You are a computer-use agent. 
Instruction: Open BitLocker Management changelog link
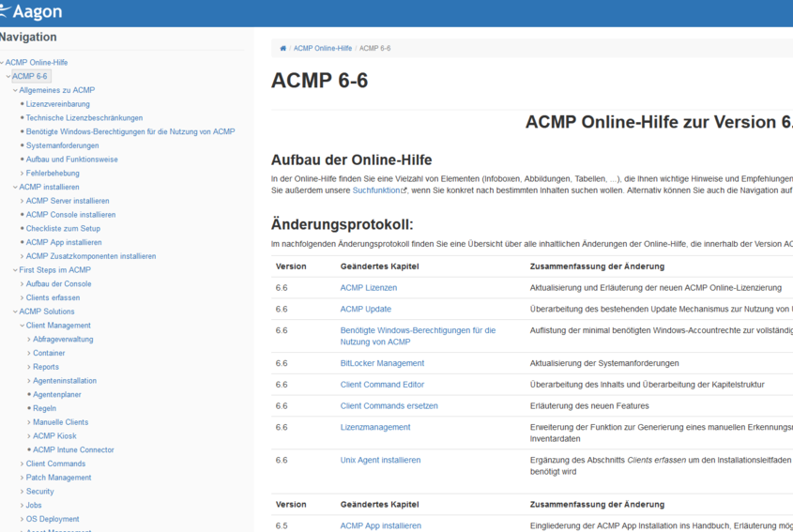382,363
